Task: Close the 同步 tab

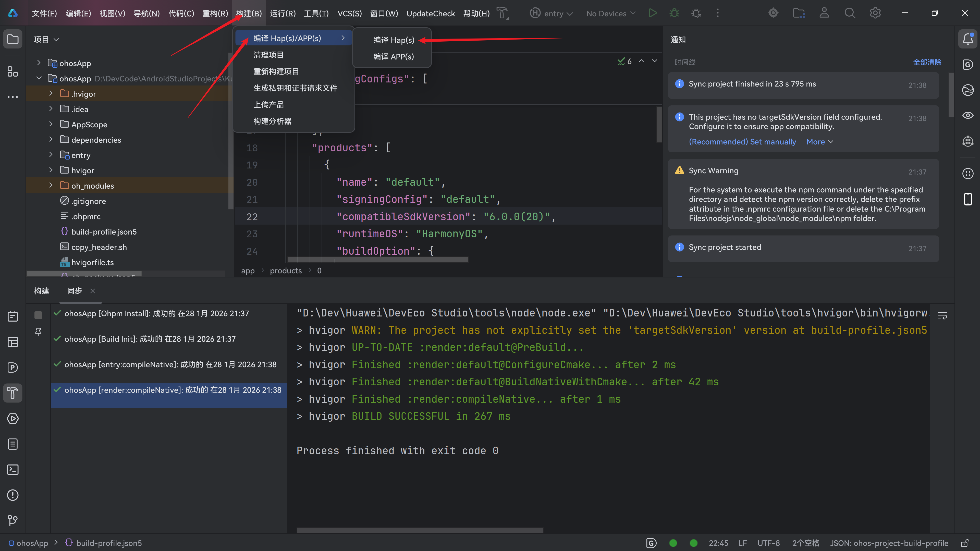Action: point(92,291)
